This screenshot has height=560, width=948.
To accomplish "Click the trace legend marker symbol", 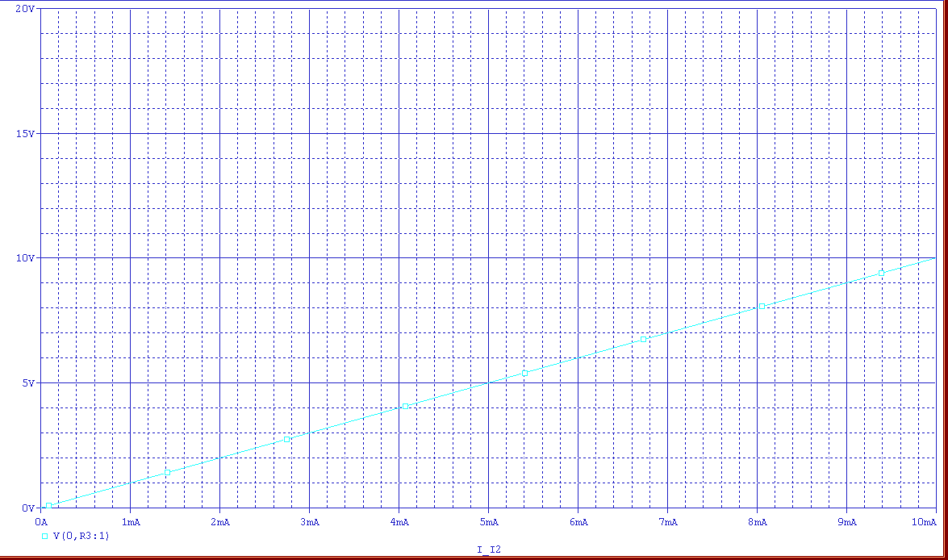I will [x=44, y=536].
